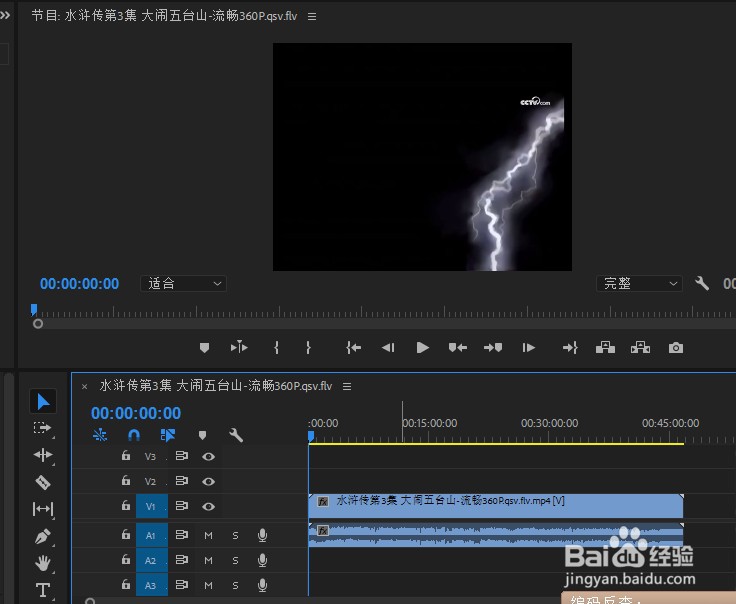Select the Type tool

43,589
